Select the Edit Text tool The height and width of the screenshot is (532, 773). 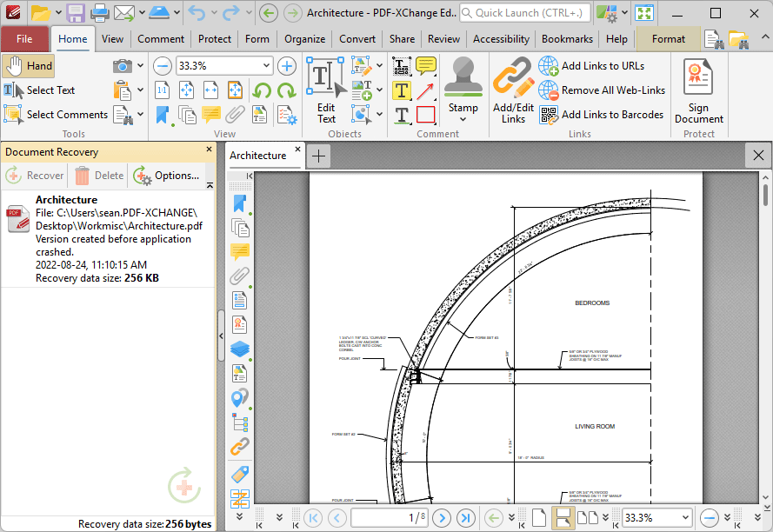pos(326,90)
